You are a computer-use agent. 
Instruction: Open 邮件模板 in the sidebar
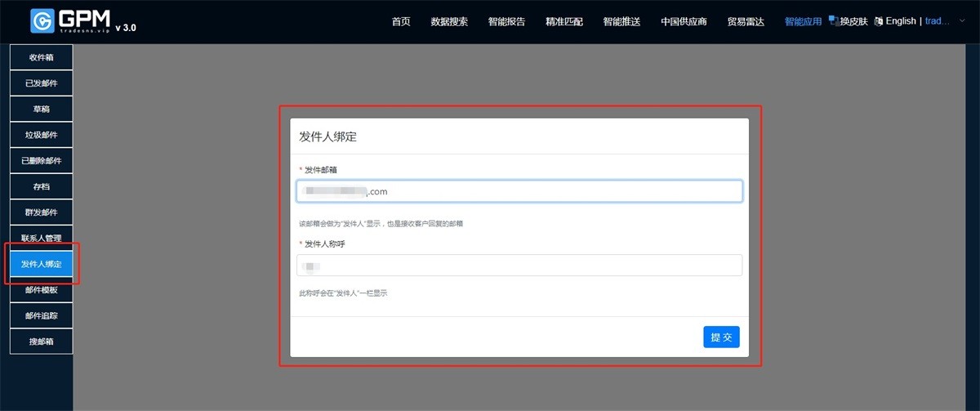point(41,289)
